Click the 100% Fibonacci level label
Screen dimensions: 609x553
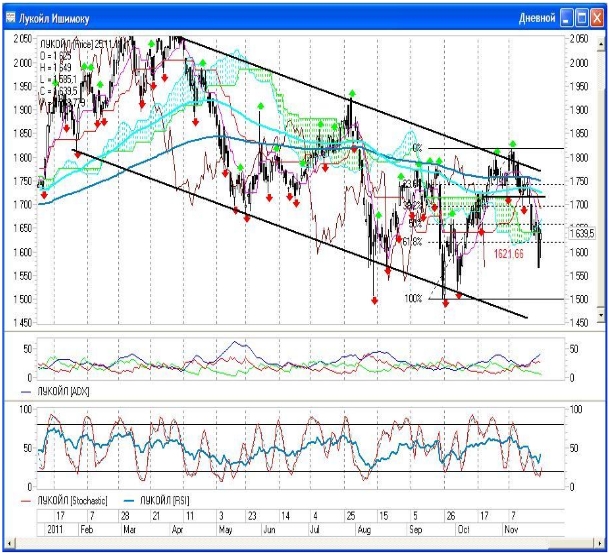[413, 299]
